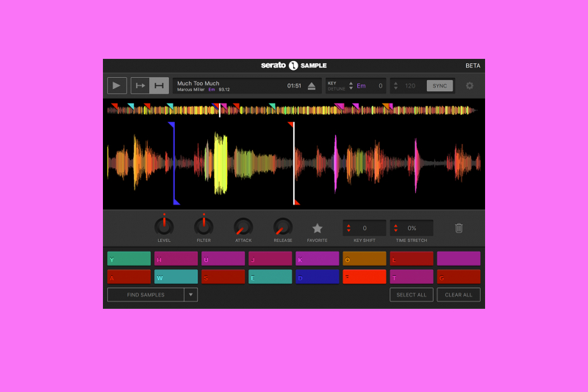
Task: Open the settings gear
Action: pos(470,86)
